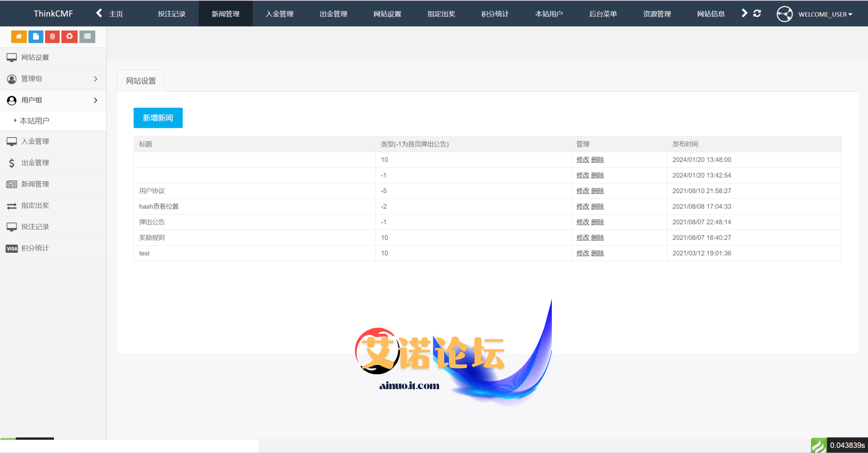This screenshot has width=868, height=453.
Task: Collapse the 用户组 chevron in the sidebar
Action: (x=95, y=100)
